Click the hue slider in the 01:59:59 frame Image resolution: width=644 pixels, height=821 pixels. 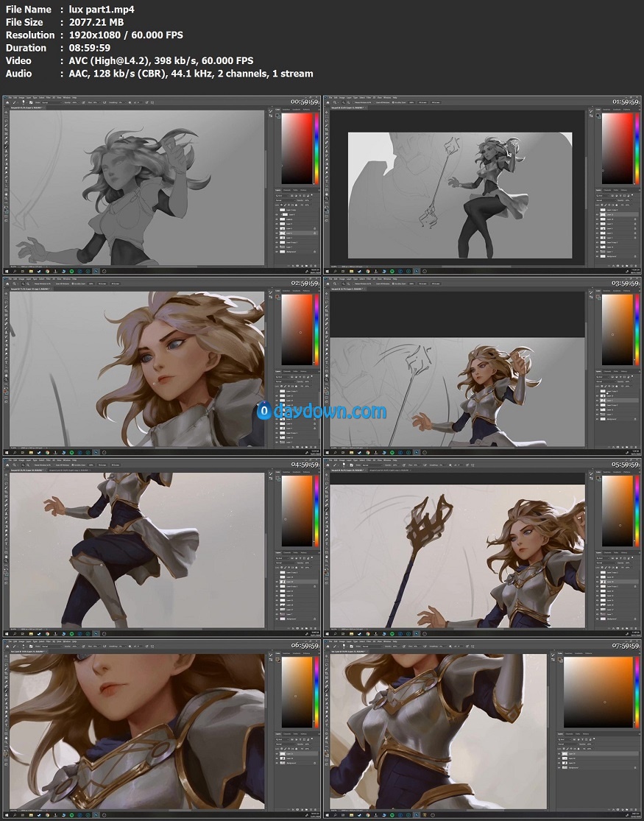coord(637,148)
